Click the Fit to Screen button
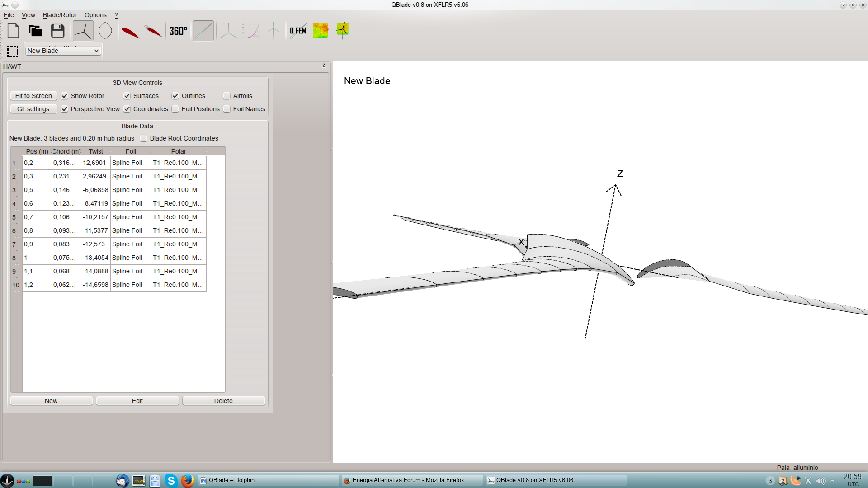This screenshot has width=868, height=488. [33, 96]
